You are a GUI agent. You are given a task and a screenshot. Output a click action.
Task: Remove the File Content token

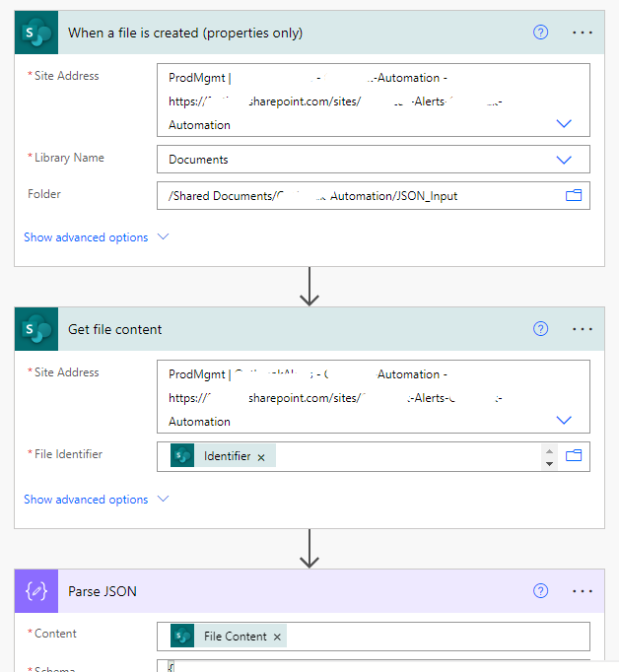(277, 637)
